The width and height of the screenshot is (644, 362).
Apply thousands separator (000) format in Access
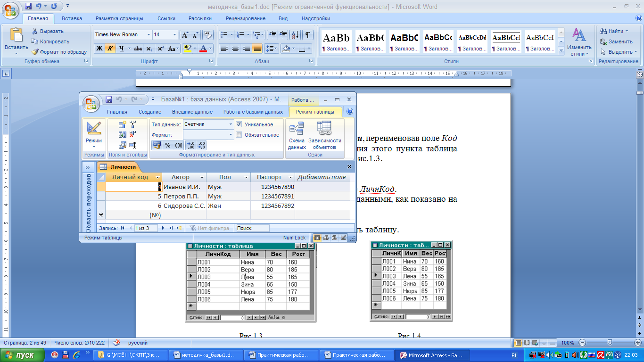pyautogui.click(x=178, y=145)
